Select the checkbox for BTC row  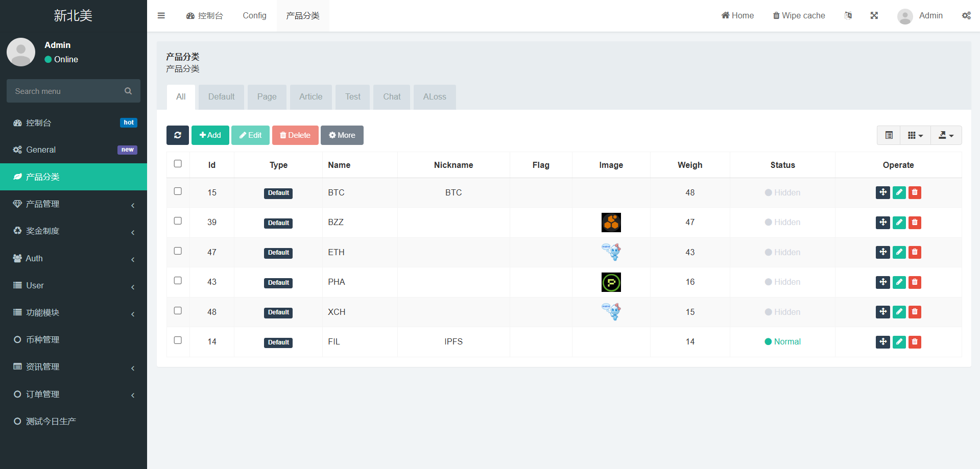tap(178, 191)
